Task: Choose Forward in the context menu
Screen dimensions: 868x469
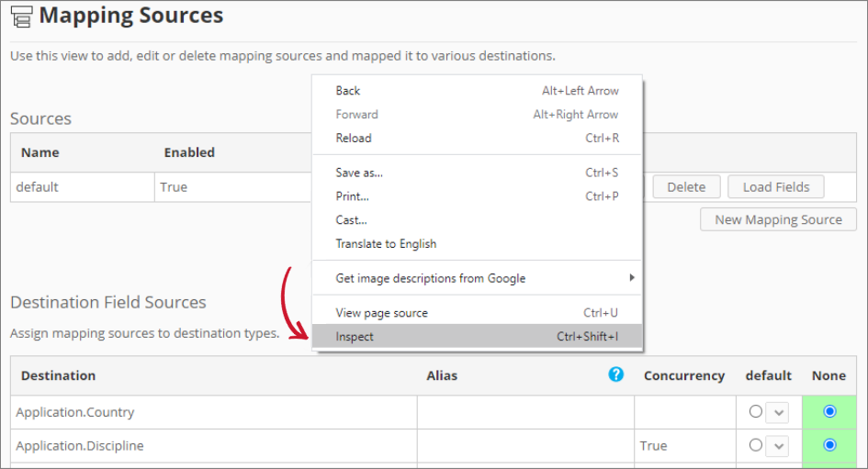Action: pos(477,115)
